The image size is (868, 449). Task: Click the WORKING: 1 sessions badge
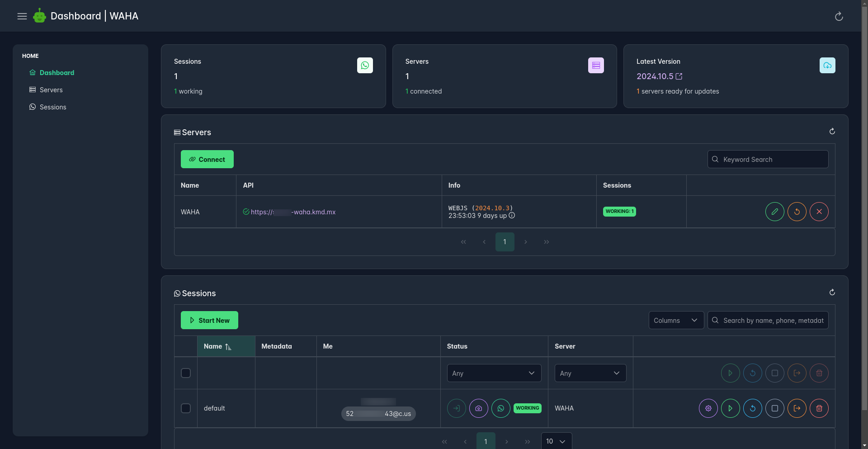click(x=619, y=211)
